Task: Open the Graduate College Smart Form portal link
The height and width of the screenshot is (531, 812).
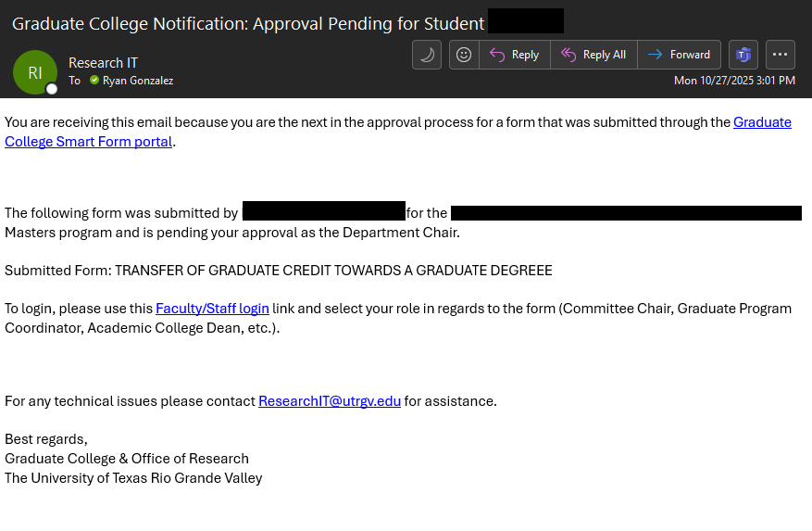Action: (x=762, y=122)
